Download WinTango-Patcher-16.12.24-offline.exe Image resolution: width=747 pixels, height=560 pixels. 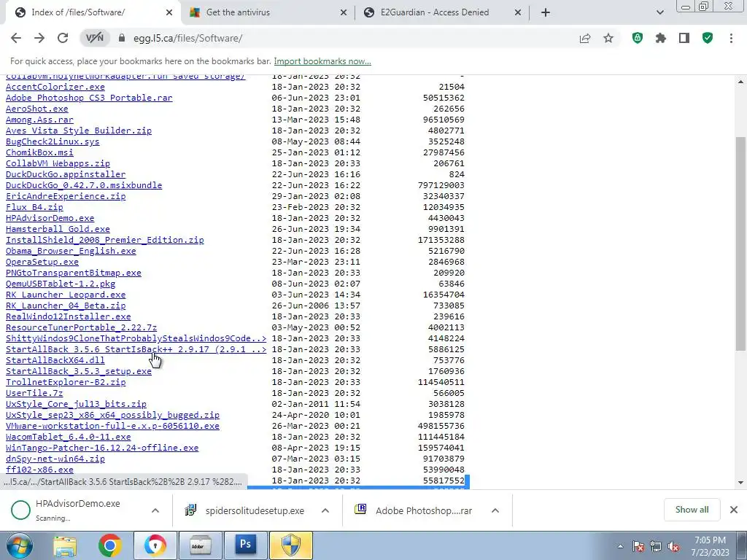(x=102, y=448)
